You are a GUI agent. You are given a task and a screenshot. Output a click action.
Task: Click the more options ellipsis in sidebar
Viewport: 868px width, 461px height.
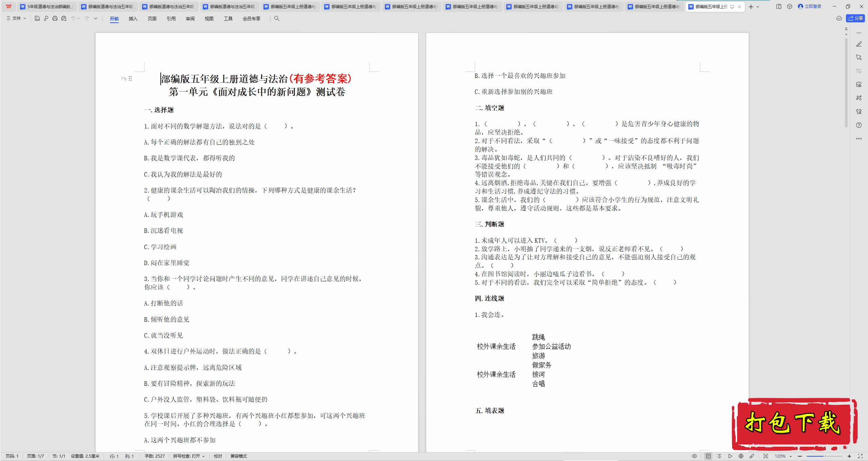pos(859,139)
